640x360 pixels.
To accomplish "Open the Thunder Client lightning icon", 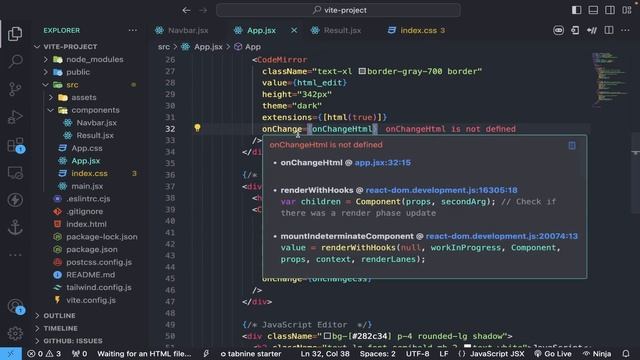I will 15,200.
